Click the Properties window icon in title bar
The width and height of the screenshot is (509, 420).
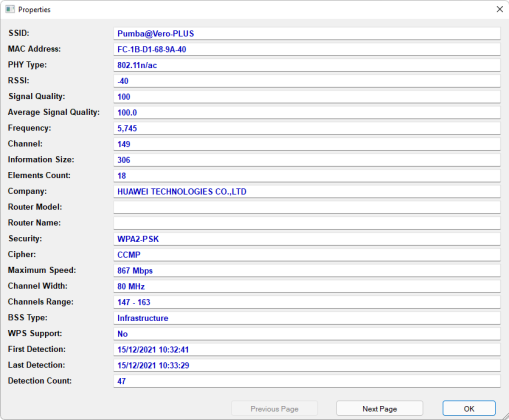click(10, 9)
